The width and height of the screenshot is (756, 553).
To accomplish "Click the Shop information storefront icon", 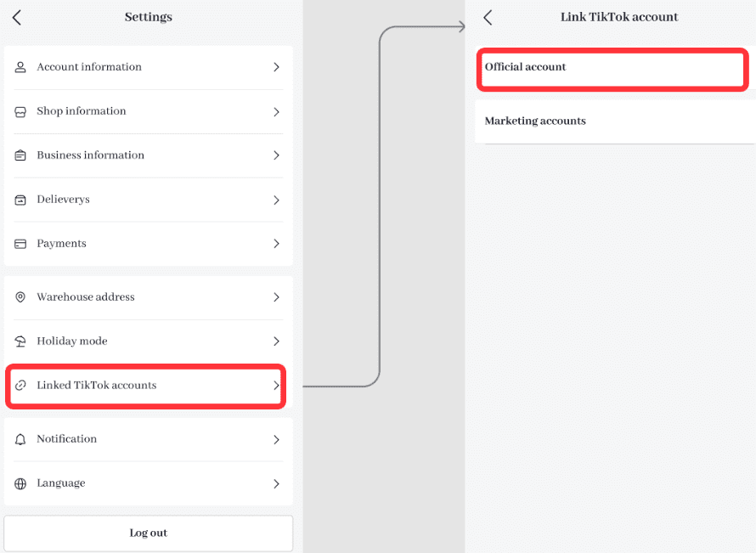I will tap(20, 112).
